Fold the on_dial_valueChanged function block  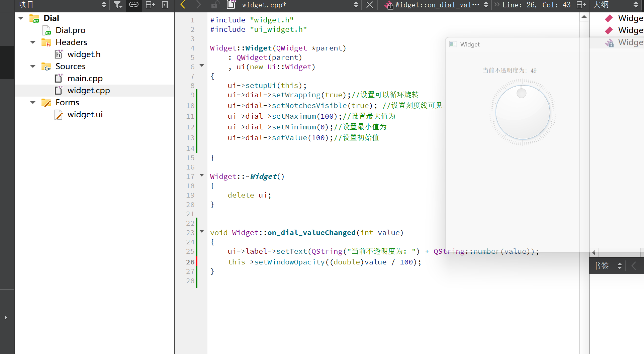coord(202,231)
